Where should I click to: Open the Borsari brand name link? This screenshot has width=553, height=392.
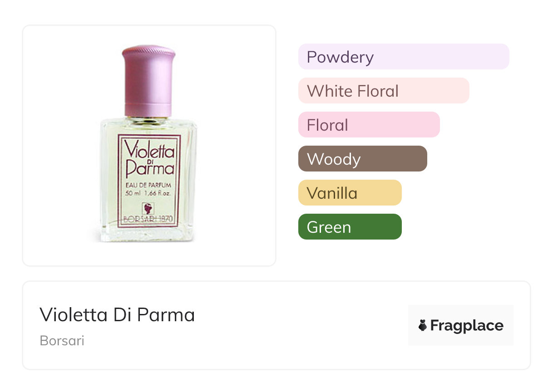click(x=62, y=341)
